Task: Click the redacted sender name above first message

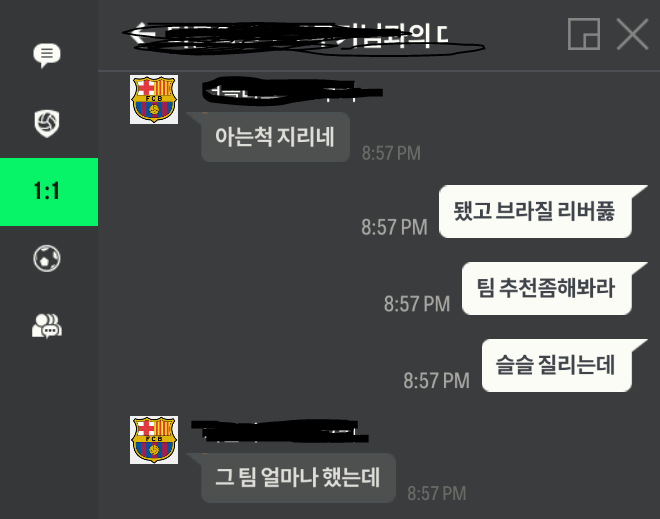Action: (292, 91)
